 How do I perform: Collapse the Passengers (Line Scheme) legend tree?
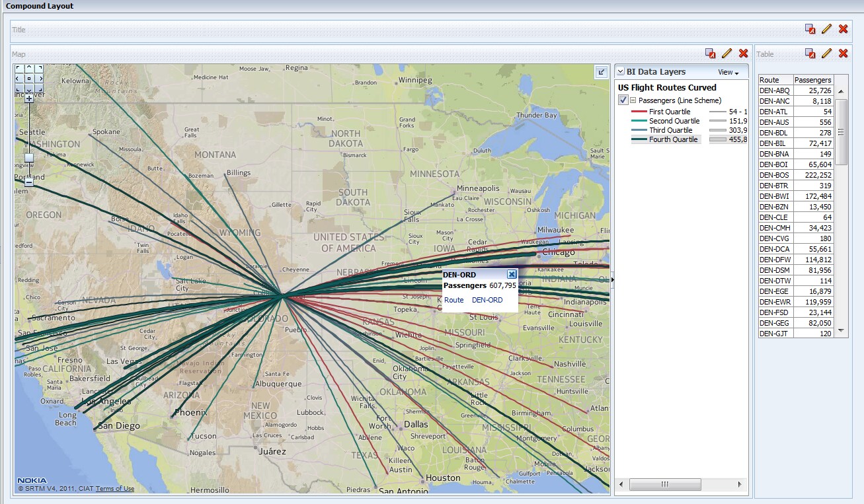coord(633,100)
